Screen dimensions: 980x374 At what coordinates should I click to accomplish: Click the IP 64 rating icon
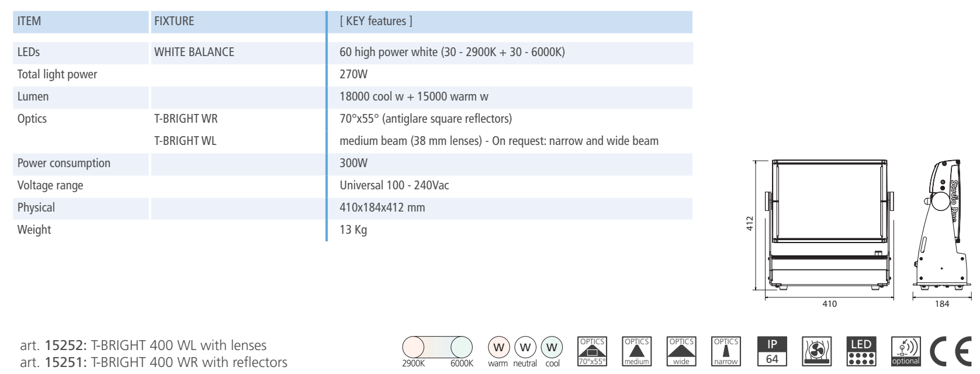772,351
